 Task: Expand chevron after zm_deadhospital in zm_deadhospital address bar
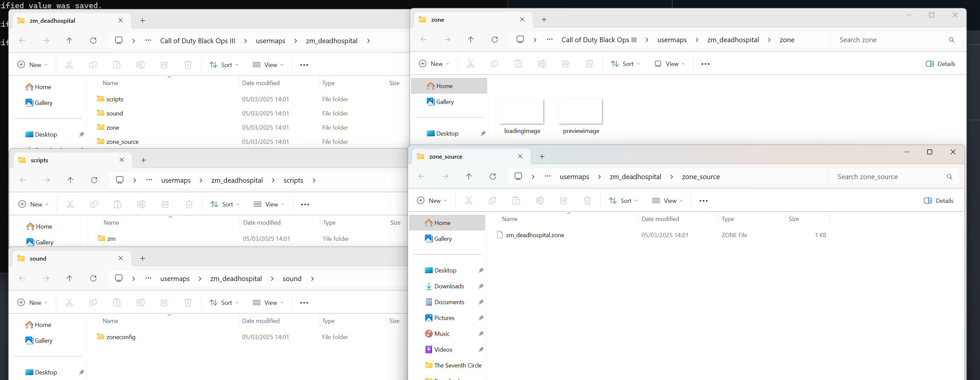coord(368,41)
